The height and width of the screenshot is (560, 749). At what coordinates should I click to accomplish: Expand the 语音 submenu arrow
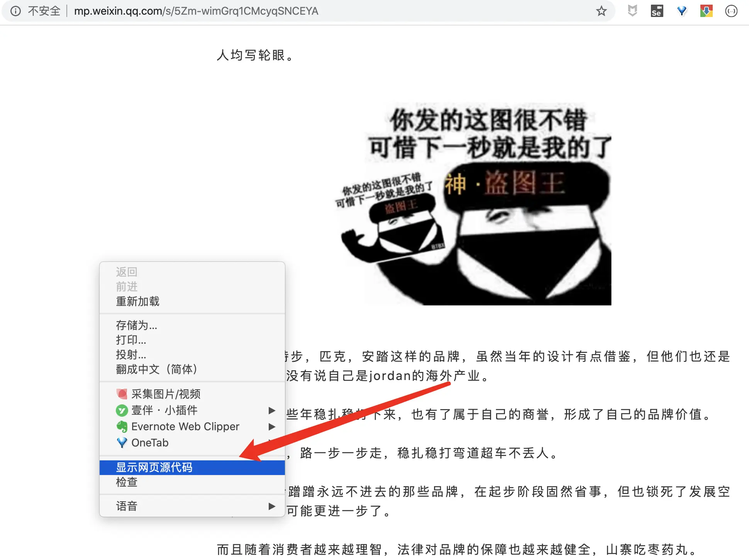coord(271,506)
